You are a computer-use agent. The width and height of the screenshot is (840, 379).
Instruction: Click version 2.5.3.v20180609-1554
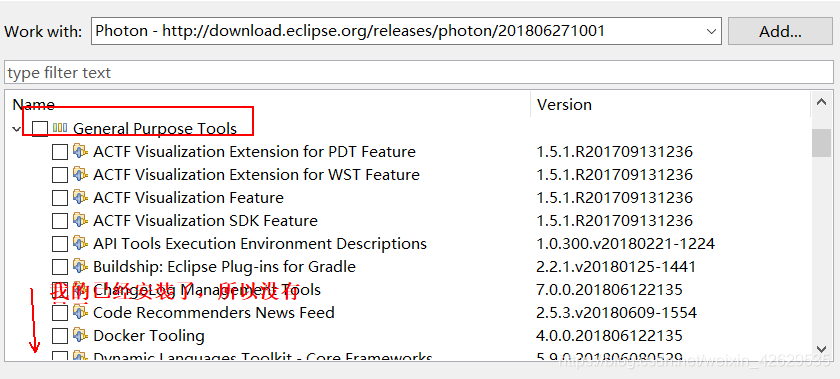click(x=617, y=313)
